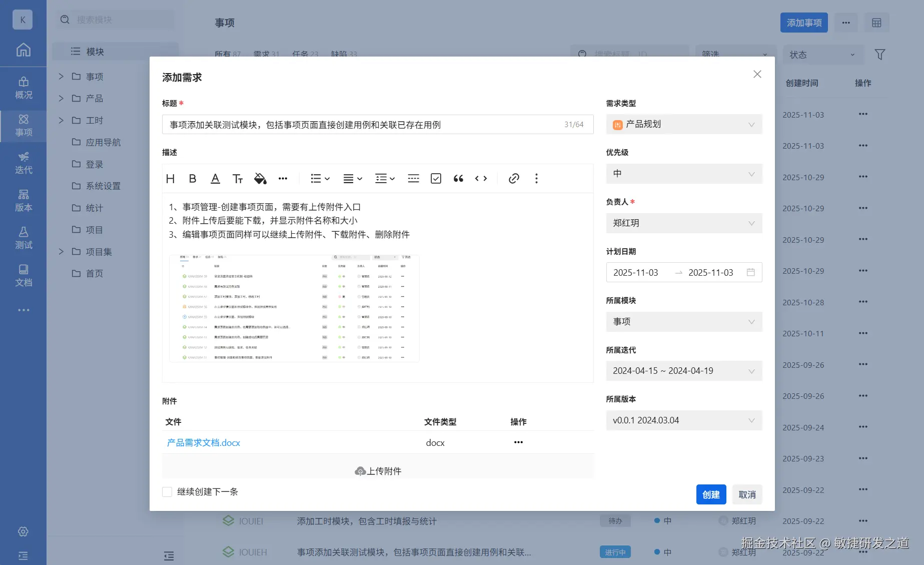924x565 pixels.
Task: Open the vertical three-dot editor menu
Action: [x=536, y=179]
